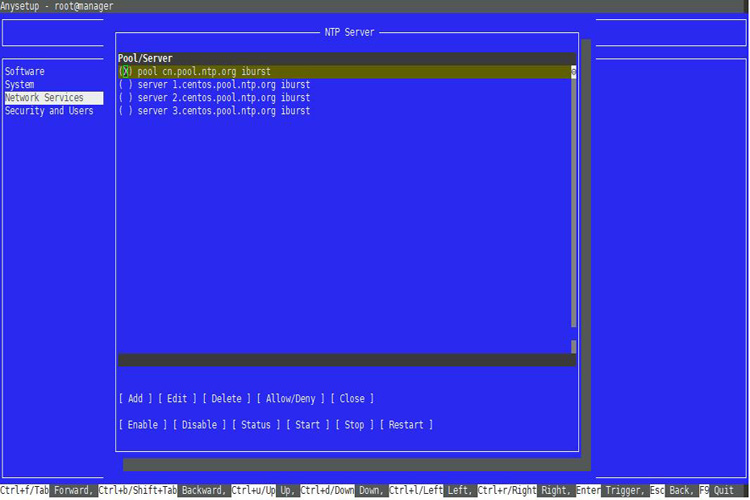
Task: Restart the NTP service
Action: (x=406, y=424)
